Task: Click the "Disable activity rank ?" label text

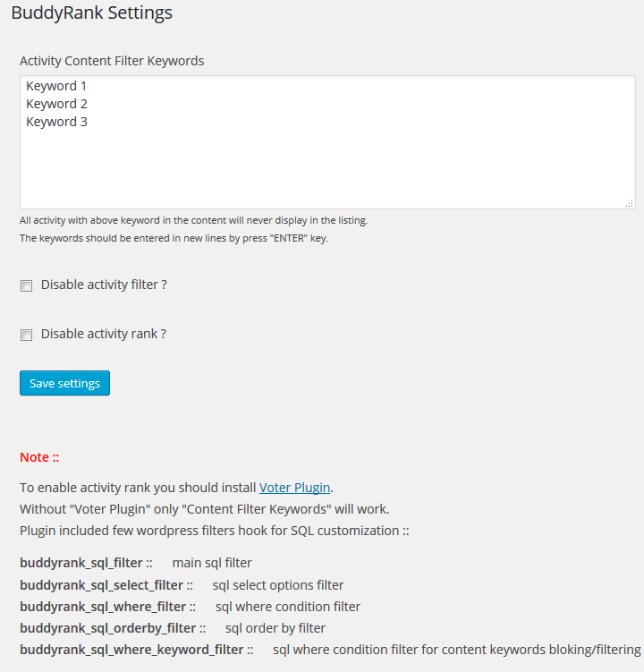Action: coord(103,334)
